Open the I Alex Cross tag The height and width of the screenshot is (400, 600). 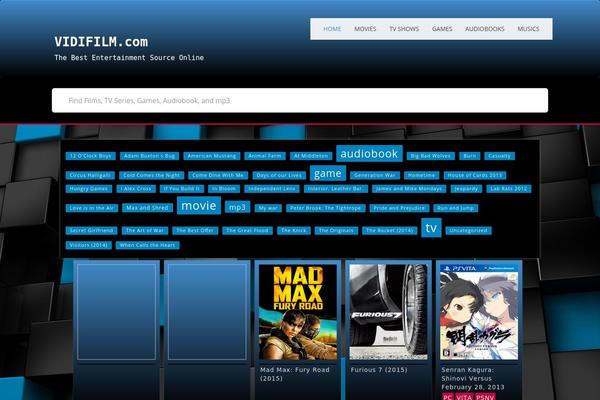(x=136, y=189)
